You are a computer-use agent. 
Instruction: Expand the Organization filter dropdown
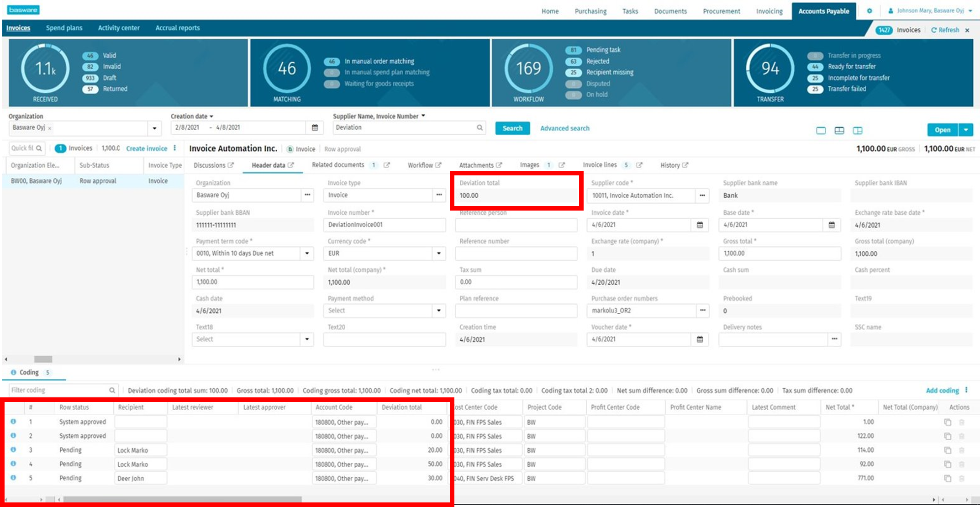click(155, 128)
